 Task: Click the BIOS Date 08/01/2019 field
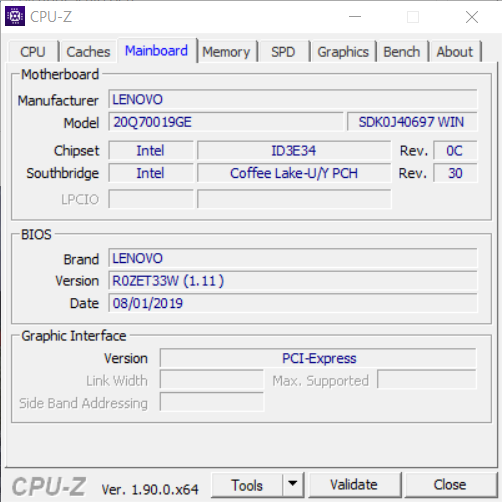click(x=293, y=303)
